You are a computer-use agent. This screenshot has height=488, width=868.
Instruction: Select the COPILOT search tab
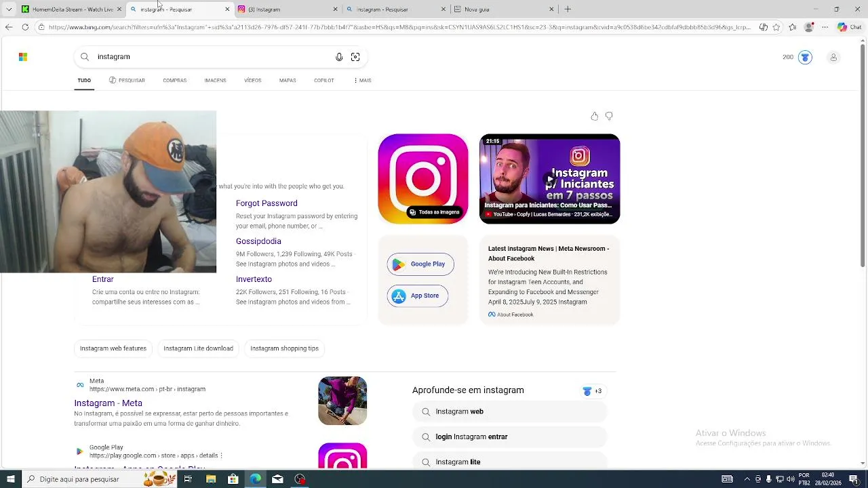click(323, 81)
